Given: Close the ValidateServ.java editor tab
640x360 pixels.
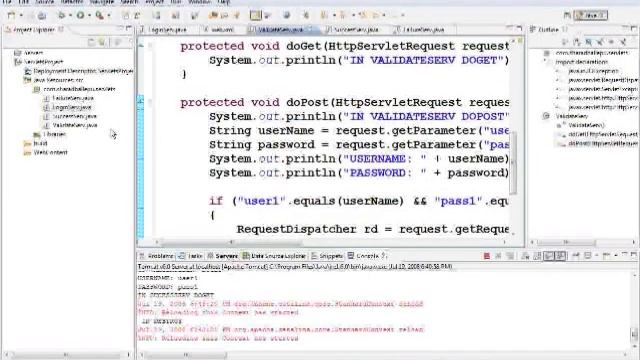Looking at the screenshot, I should [x=310, y=29].
